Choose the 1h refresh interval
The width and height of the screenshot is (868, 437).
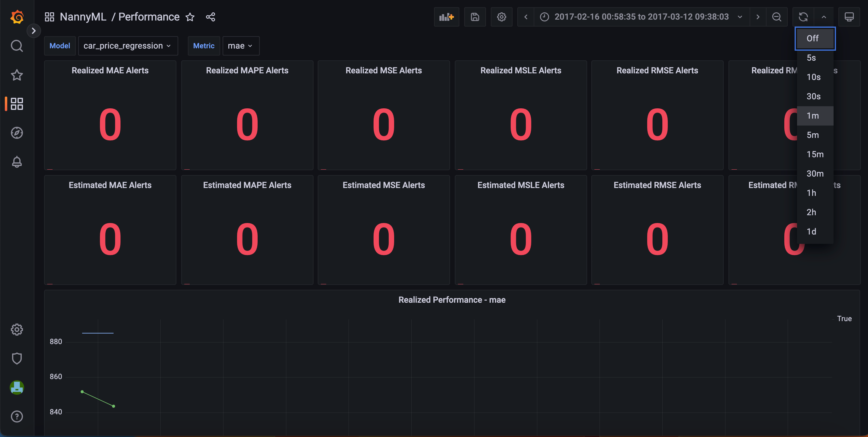[x=815, y=193]
